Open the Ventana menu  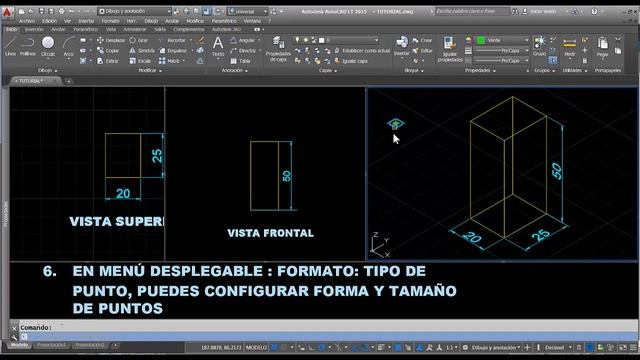coord(252,21)
